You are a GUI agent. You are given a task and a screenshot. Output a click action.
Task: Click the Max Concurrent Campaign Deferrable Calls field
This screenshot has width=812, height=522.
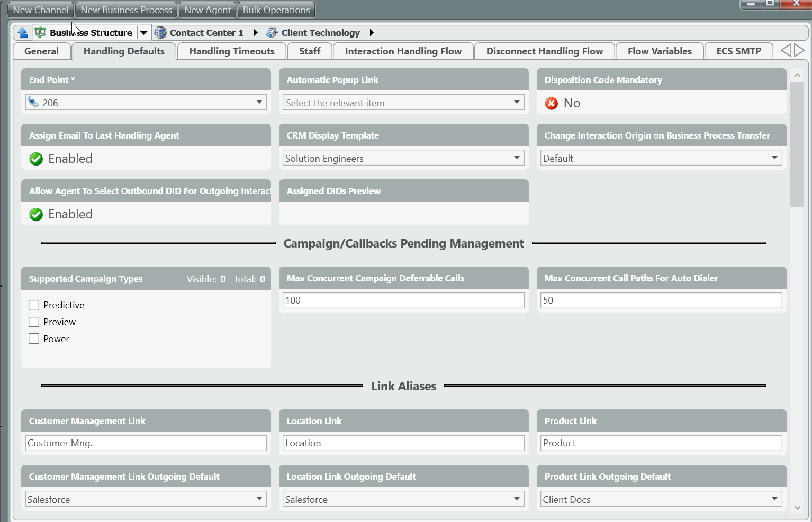pyautogui.click(x=403, y=300)
